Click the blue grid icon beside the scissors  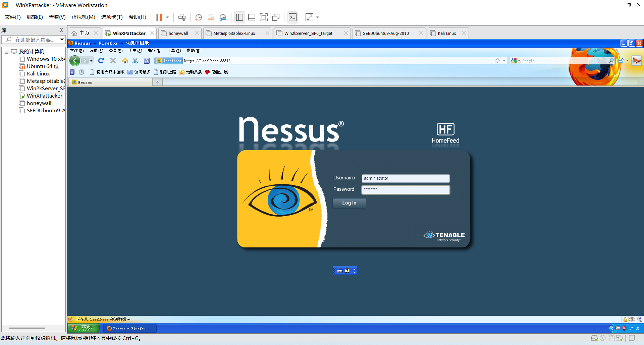[147, 61]
